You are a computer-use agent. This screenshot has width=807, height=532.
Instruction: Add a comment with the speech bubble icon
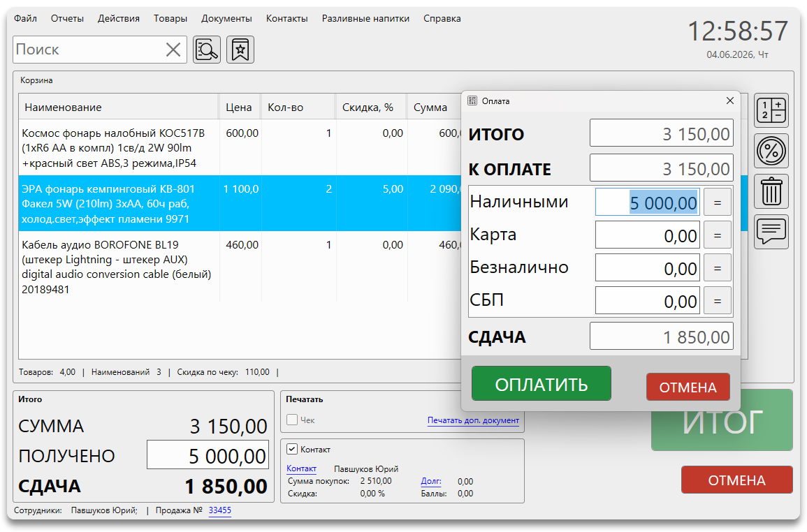coord(771,232)
